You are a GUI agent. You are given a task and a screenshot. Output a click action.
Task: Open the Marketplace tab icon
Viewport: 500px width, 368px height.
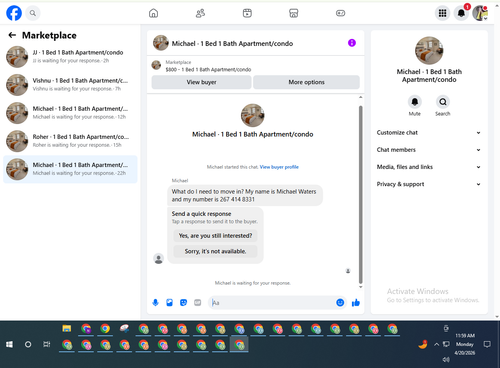pos(294,13)
